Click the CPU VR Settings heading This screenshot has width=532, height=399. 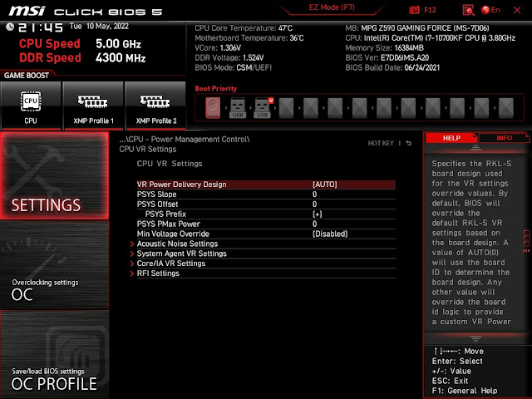point(170,164)
